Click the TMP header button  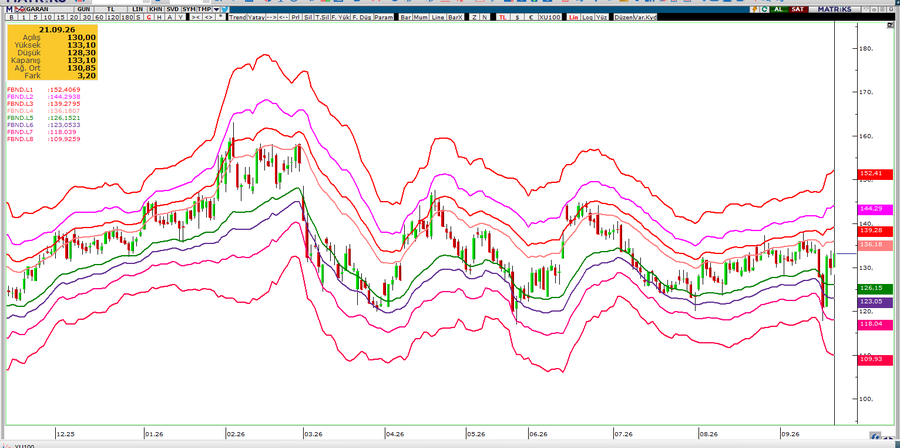click(204, 9)
